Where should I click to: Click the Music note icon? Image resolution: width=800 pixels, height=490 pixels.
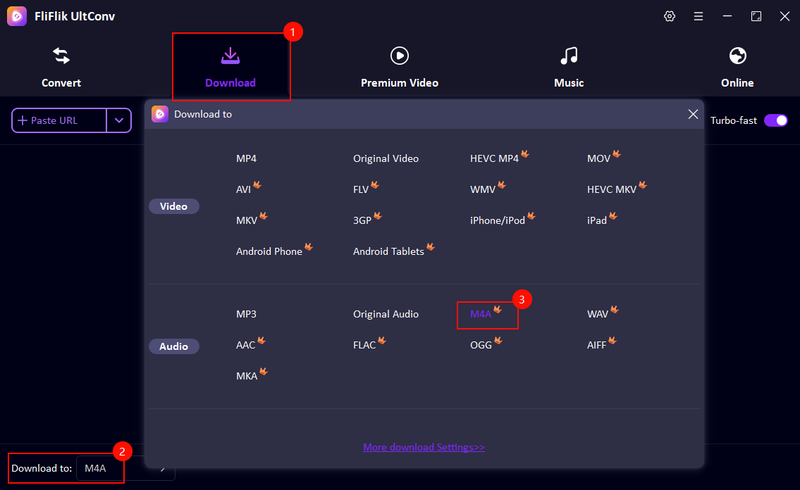tap(569, 56)
